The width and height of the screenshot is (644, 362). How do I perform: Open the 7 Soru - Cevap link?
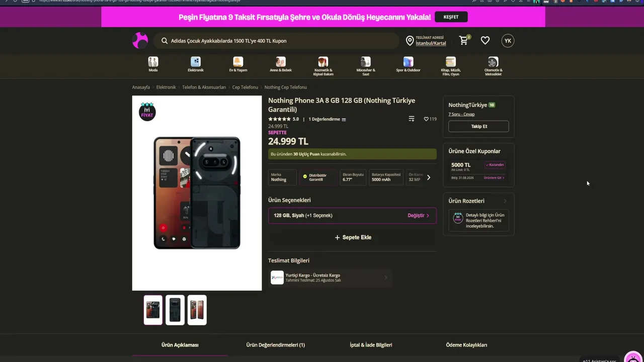click(x=461, y=114)
